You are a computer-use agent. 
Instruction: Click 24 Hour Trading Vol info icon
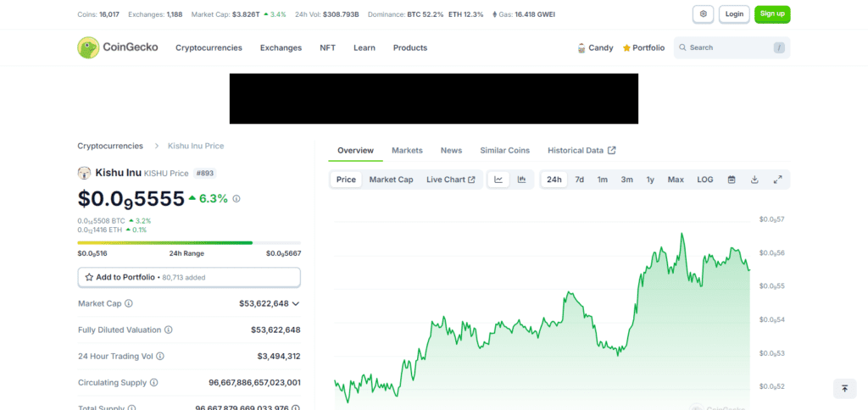pos(160,357)
